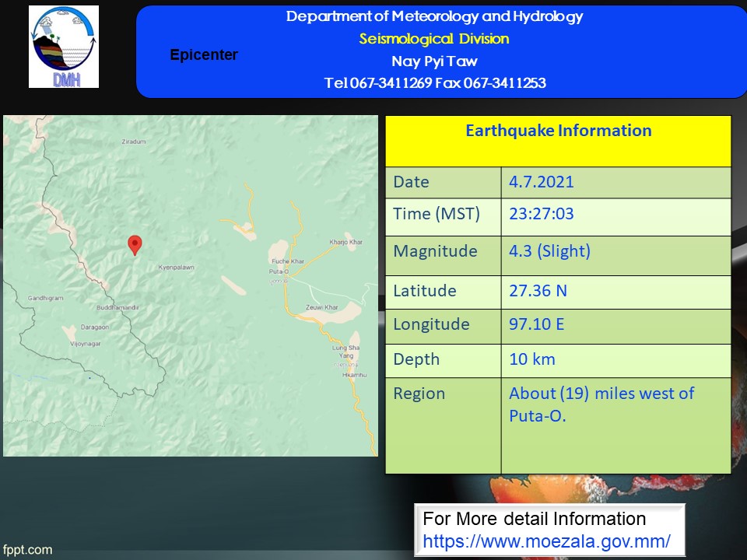Click the 'fppt.com' watermark text
This screenshot has width=747, height=560.
click(x=26, y=550)
